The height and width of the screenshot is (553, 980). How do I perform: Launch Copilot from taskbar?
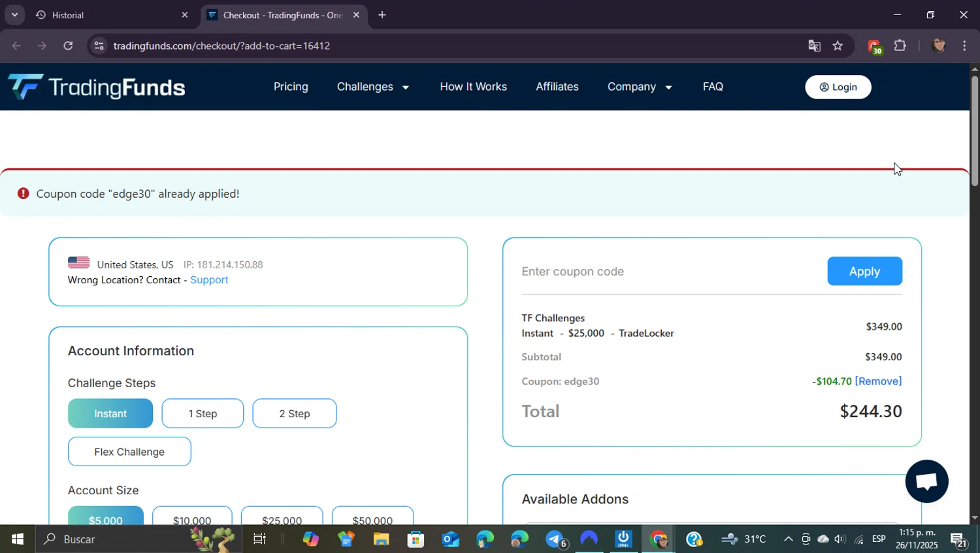pos(311,539)
